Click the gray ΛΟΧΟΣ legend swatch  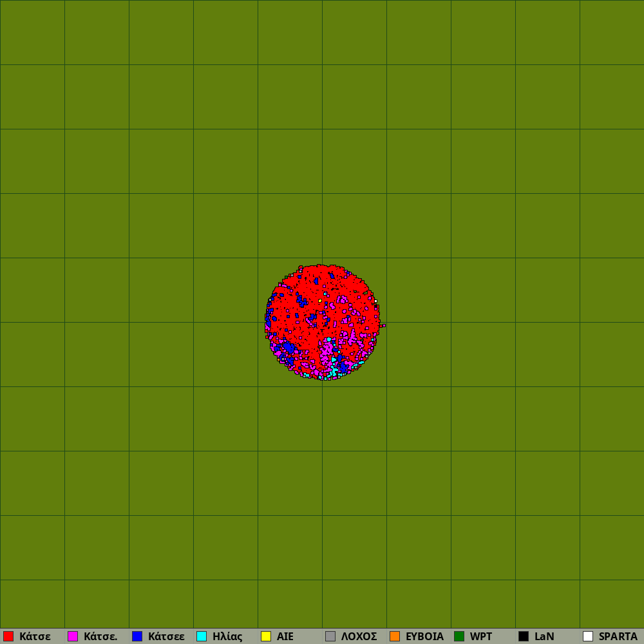click(330, 636)
